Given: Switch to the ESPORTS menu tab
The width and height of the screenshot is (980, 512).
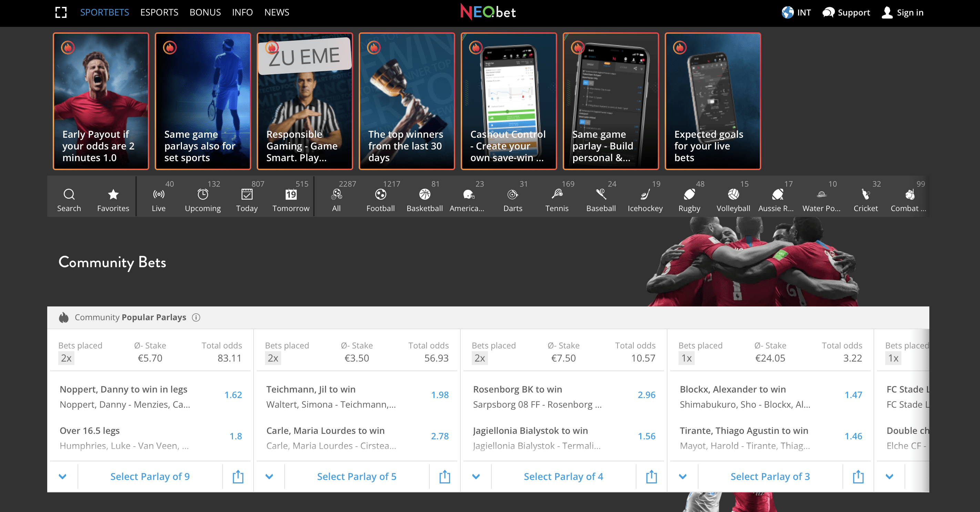Looking at the screenshot, I should pyautogui.click(x=159, y=12).
